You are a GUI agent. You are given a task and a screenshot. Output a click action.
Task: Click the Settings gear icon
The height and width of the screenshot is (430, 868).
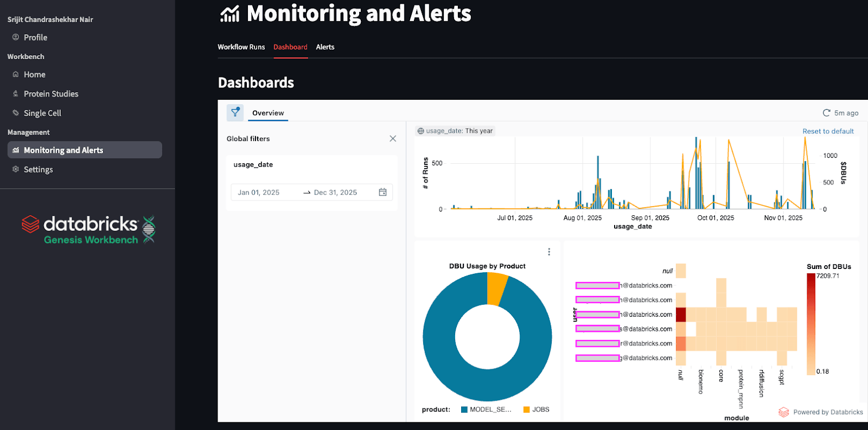click(x=16, y=169)
